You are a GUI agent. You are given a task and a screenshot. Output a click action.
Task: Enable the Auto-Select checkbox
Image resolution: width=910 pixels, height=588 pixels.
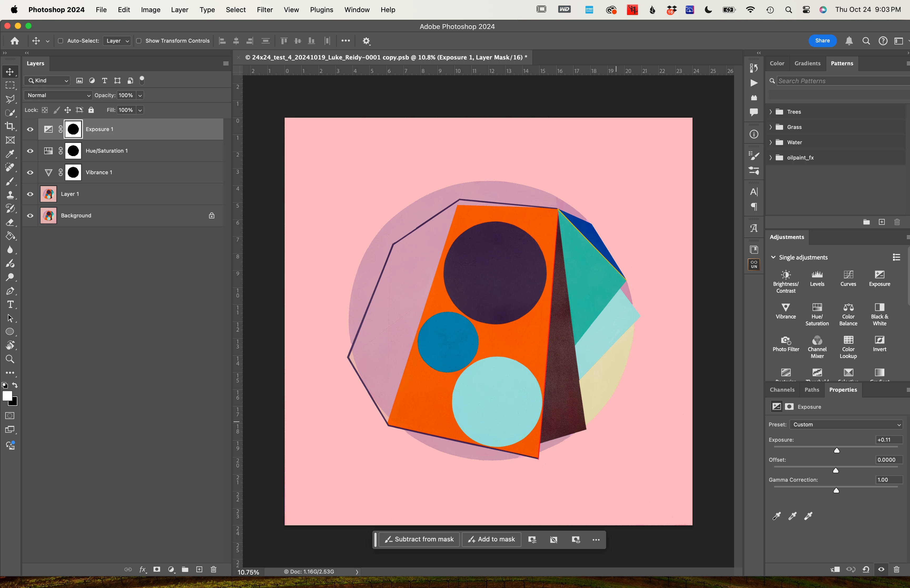60,41
